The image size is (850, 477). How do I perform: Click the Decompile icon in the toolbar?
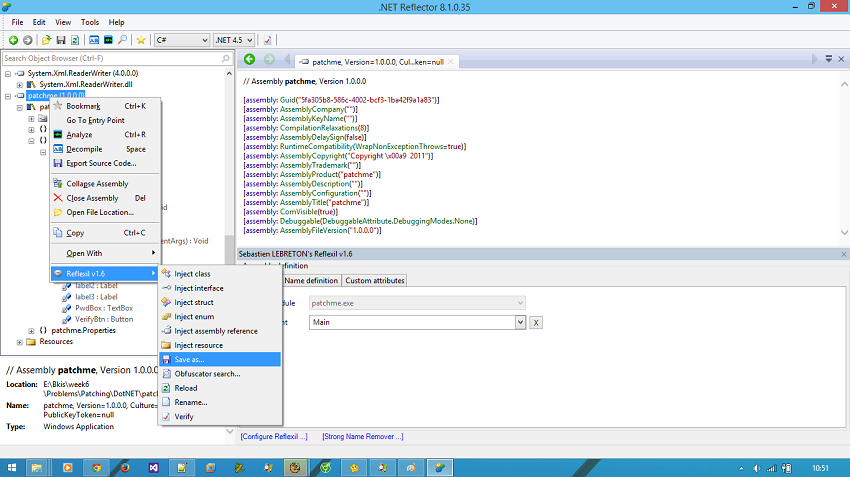pyautogui.click(x=94, y=40)
